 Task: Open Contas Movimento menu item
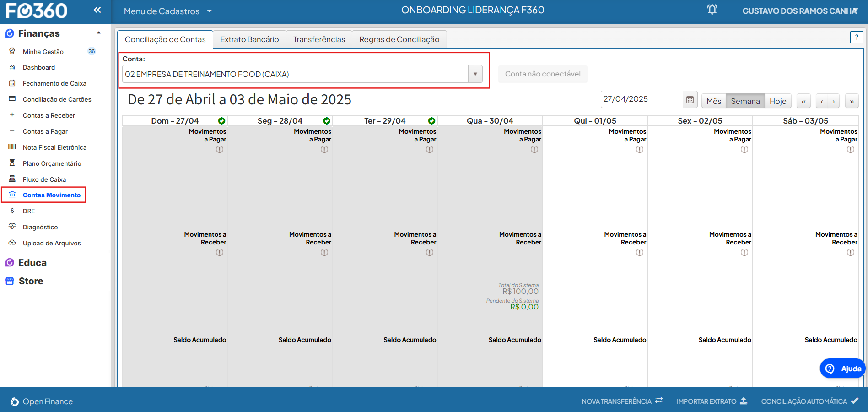click(52, 195)
